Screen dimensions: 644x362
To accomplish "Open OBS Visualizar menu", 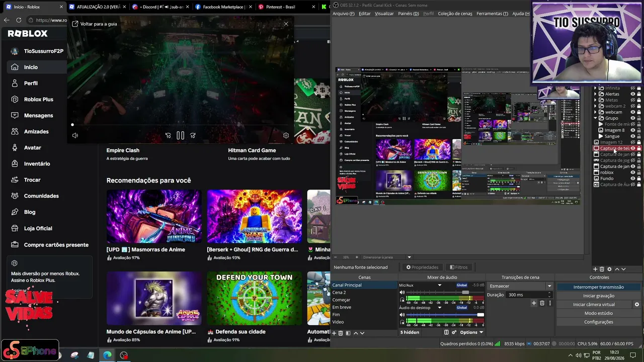I will [x=384, y=14].
